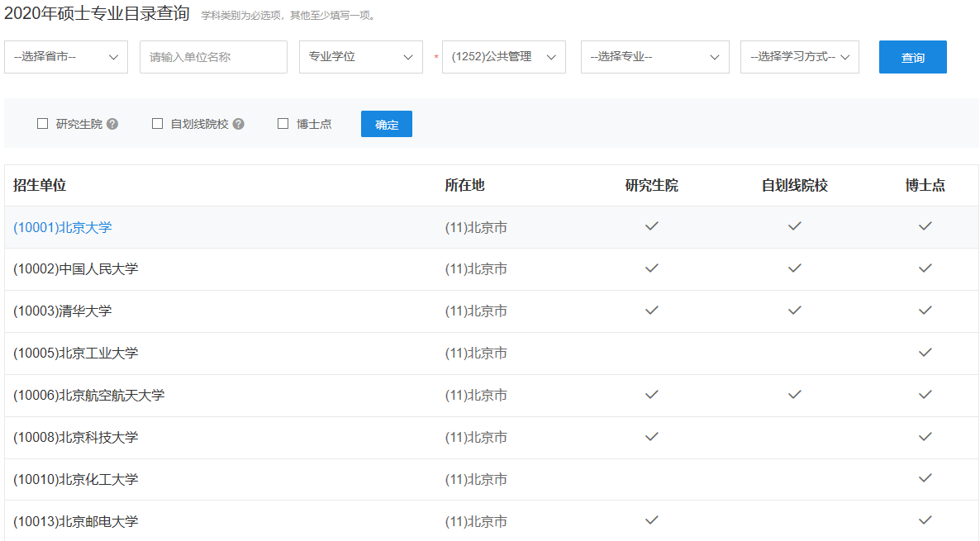Click (11)北京市 location in 北京科技大学 row
980x541 pixels.
[x=476, y=437]
